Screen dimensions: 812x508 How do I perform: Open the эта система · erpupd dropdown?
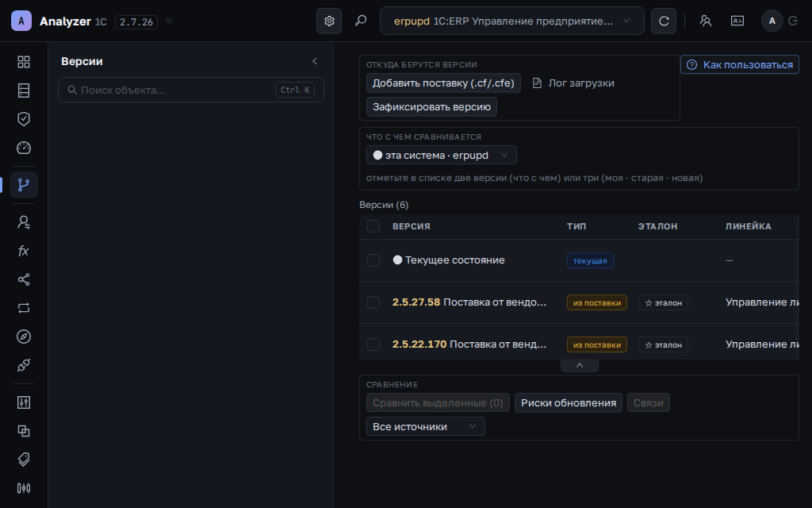point(442,155)
